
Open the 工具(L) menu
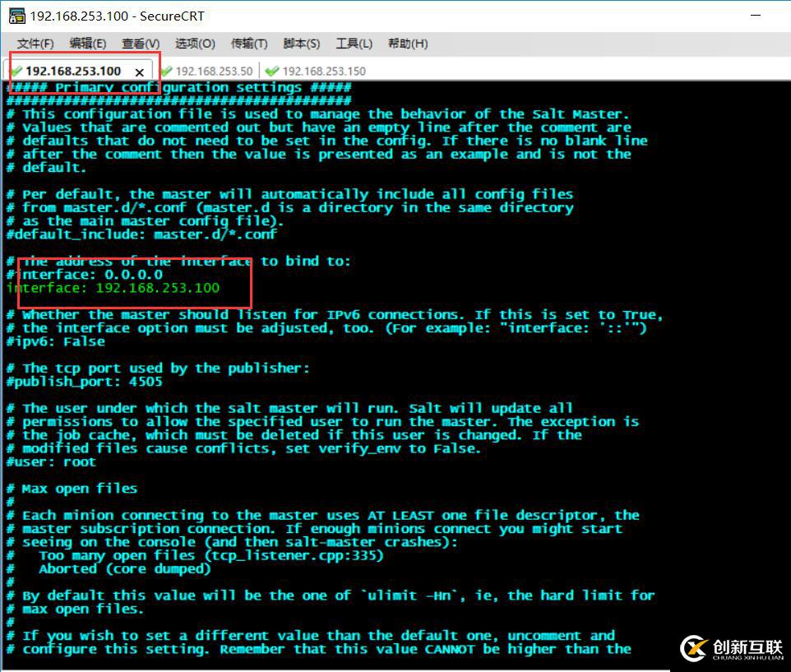[x=354, y=44]
